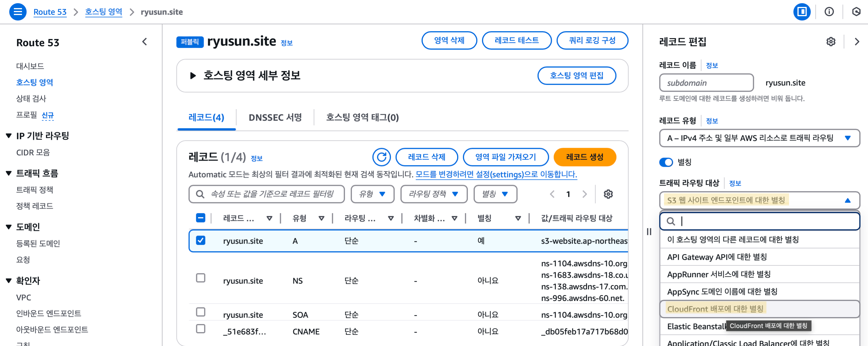
Task: Open the 정보 link beside 레코드 유형
Action: click(712, 121)
